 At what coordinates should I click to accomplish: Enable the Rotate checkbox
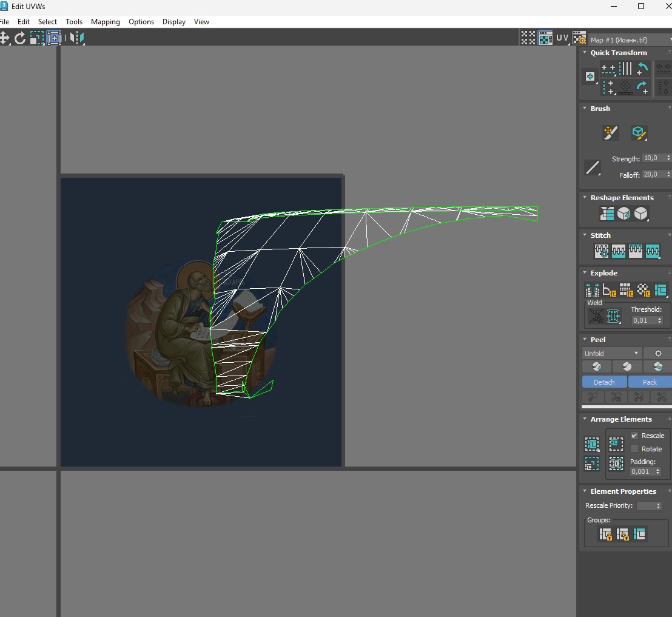[x=634, y=449]
